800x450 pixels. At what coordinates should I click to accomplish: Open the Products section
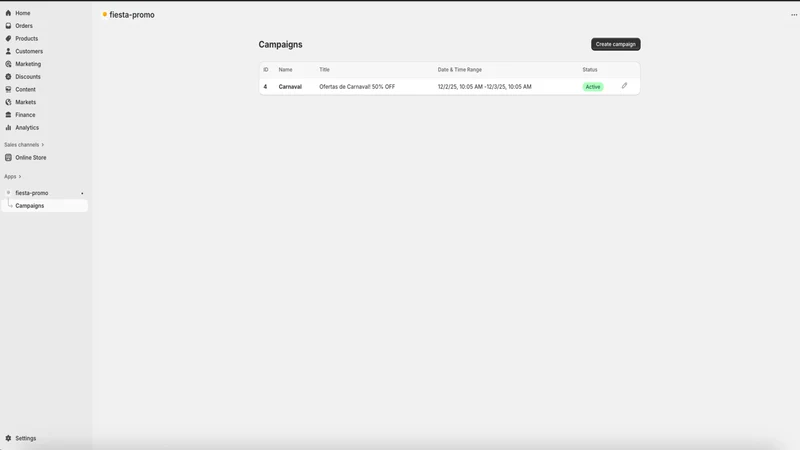pos(27,39)
